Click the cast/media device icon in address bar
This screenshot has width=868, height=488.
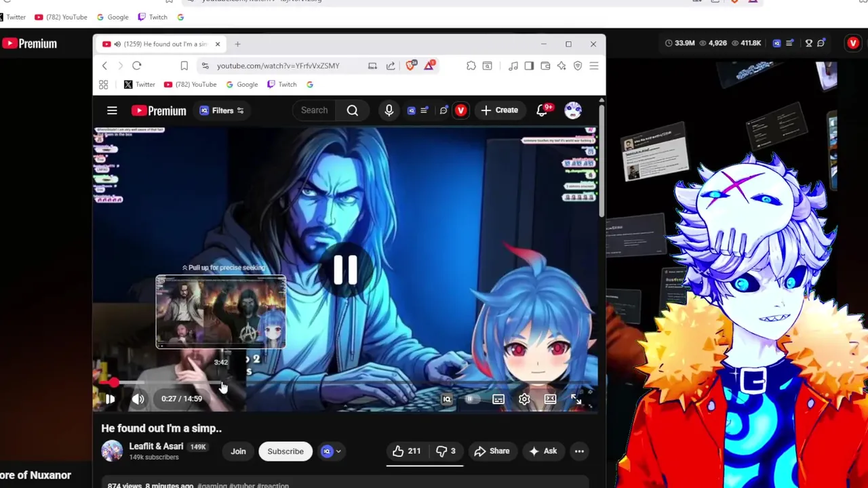(x=372, y=66)
